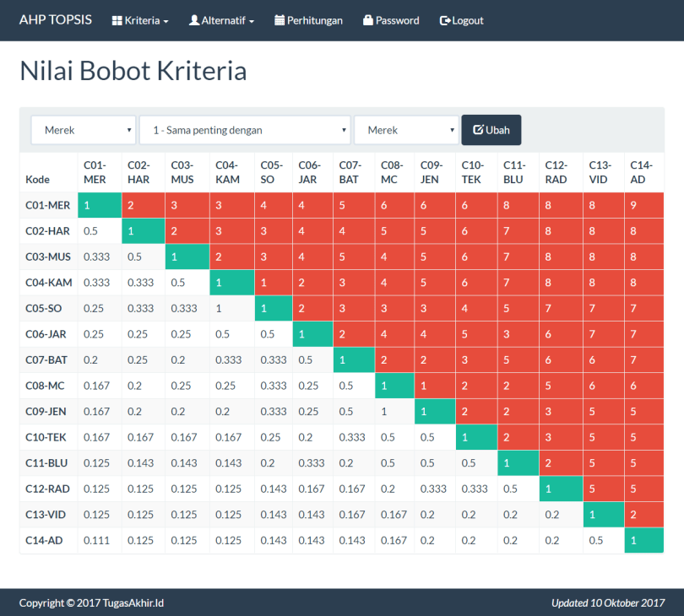Click the AHP TOPSIS brand link

56,20
